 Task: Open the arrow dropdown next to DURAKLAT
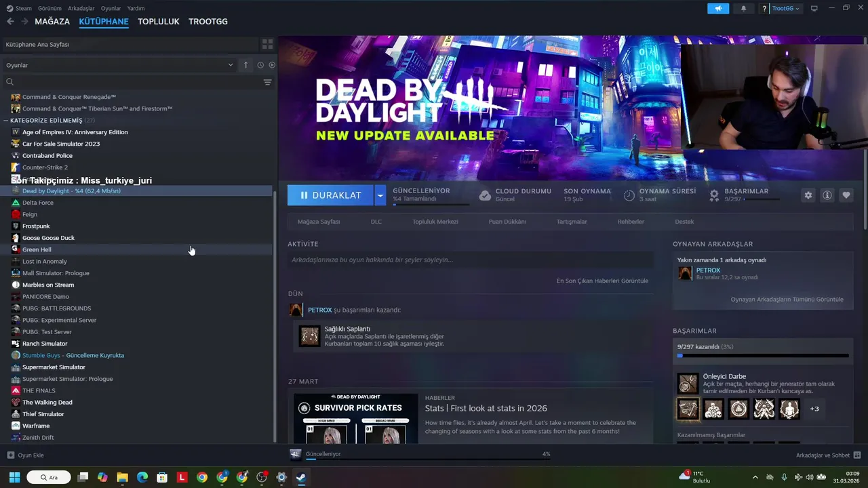click(380, 195)
